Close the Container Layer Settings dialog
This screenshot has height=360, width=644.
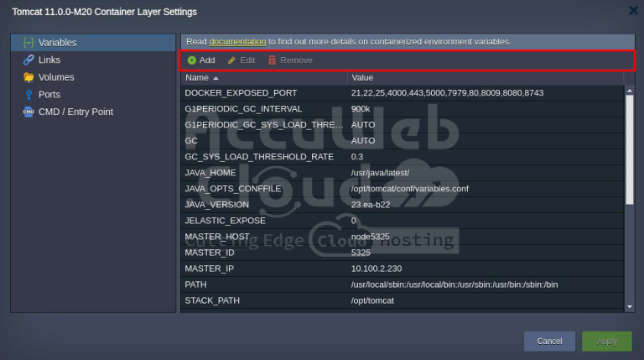pos(634,10)
